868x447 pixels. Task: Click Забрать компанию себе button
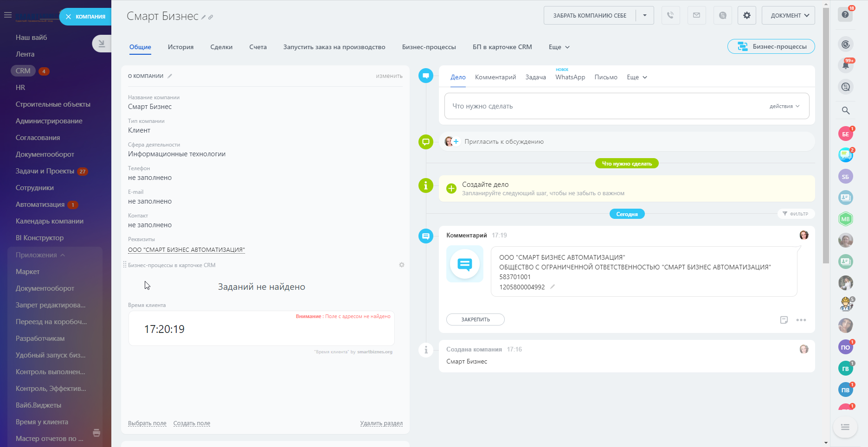tap(590, 15)
